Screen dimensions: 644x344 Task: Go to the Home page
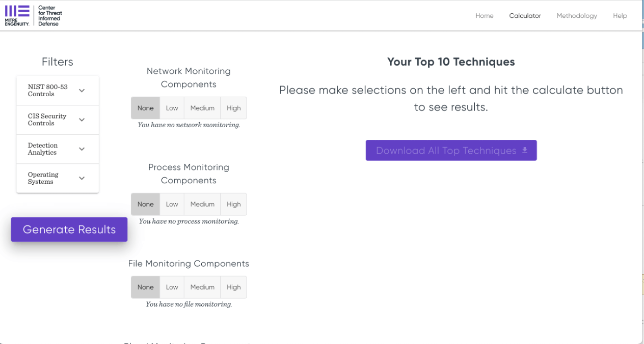pos(484,16)
